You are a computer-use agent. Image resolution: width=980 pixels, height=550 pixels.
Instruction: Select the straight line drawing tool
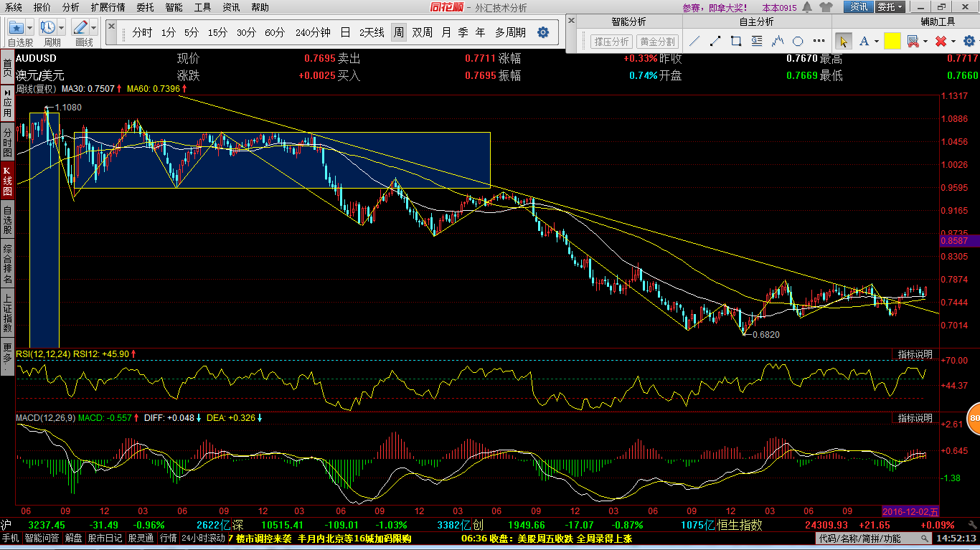point(694,41)
